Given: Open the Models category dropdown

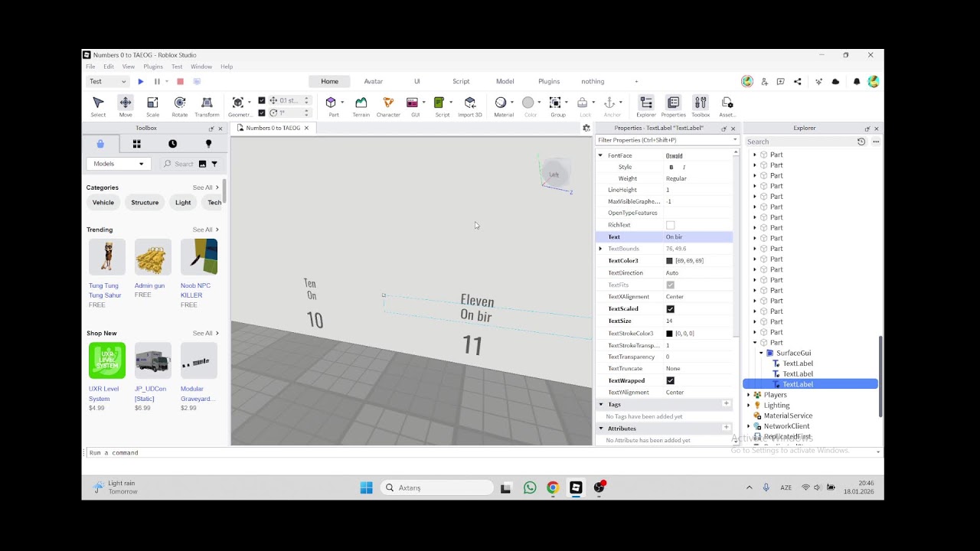Looking at the screenshot, I should (x=119, y=164).
